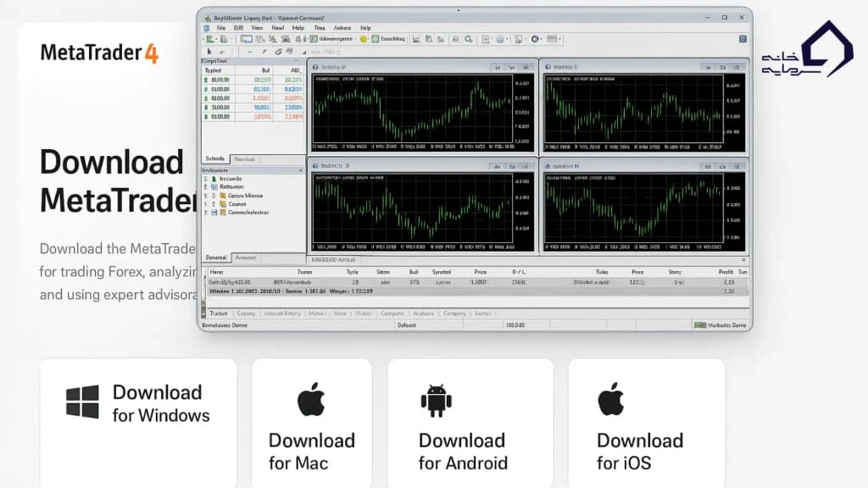The height and width of the screenshot is (488, 868).
Task: Activate the chart window titled "Worttrns"
Action: pos(644,66)
